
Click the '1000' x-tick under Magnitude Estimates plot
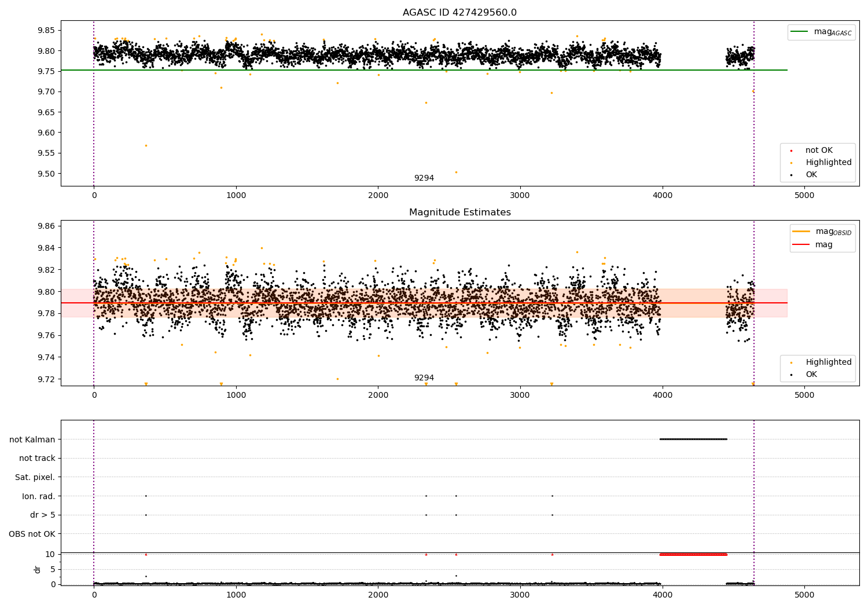click(236, 395)
